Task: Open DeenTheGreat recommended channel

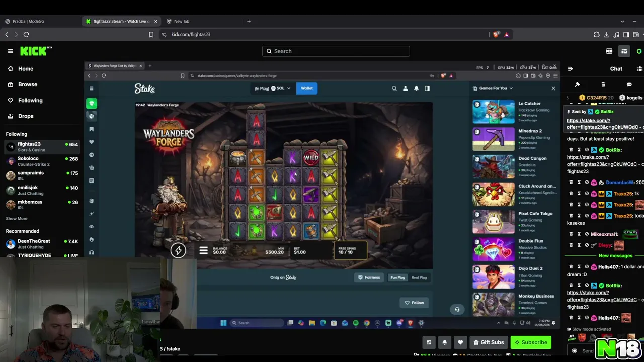Action: point(42,244)
